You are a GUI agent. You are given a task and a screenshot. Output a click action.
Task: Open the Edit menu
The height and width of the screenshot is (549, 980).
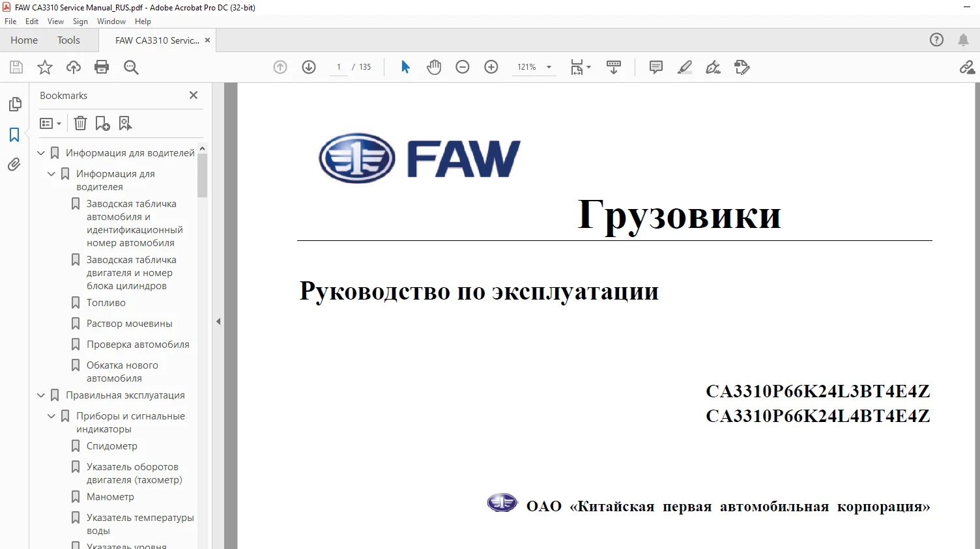coord(32,21)
